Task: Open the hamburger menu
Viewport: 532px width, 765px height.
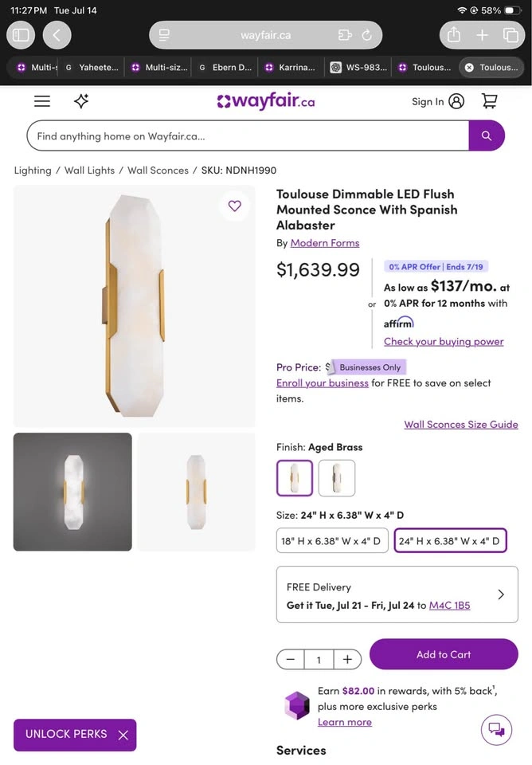Action: coord(42,101)
